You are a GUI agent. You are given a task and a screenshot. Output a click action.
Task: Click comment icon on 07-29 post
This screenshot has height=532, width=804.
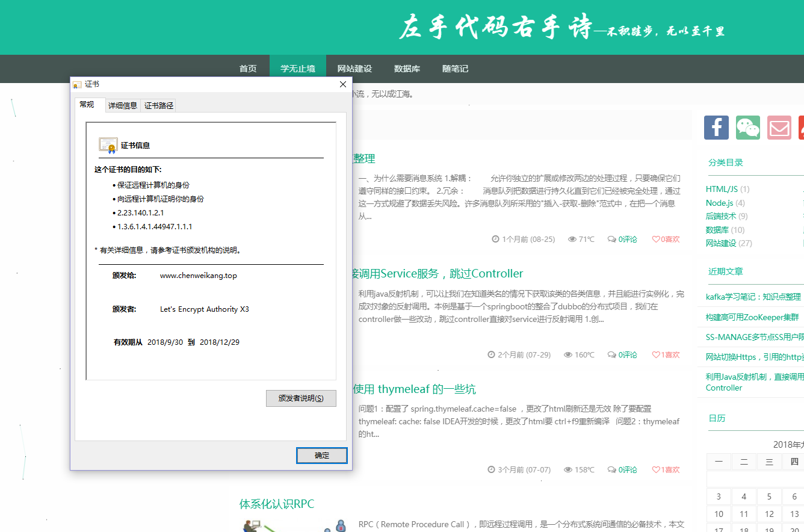tap(611, 355)
